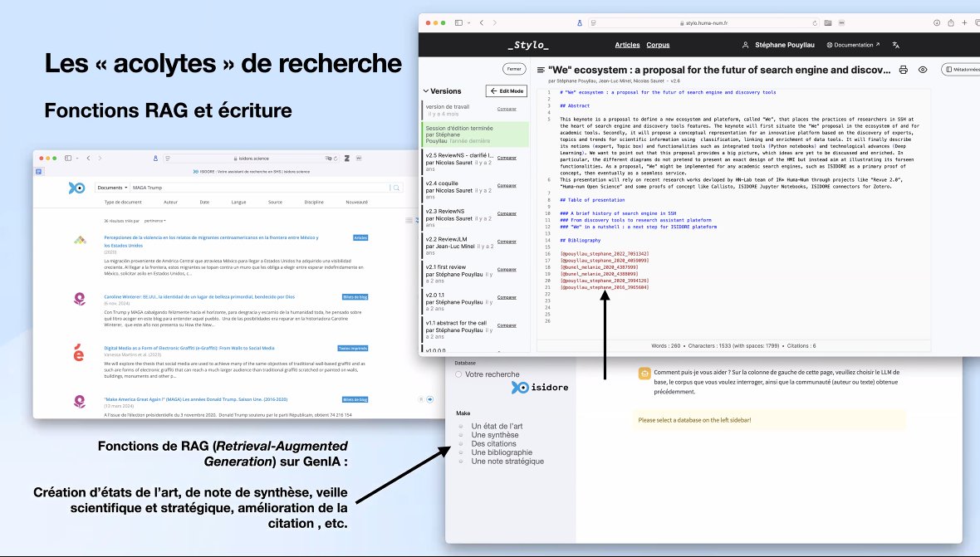Click the Billets de blog tag on Caroline Winterer result

pos(355,296)
